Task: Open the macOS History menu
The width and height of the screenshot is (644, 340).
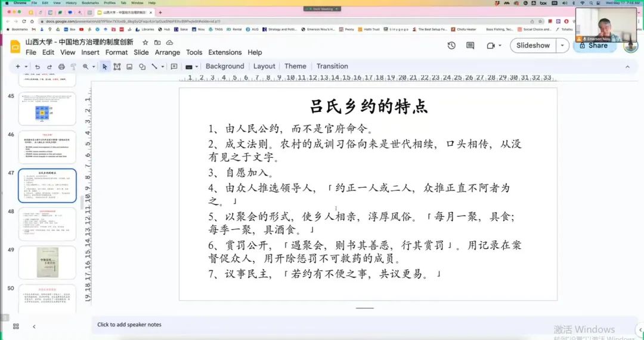Action: pos(71,3)
